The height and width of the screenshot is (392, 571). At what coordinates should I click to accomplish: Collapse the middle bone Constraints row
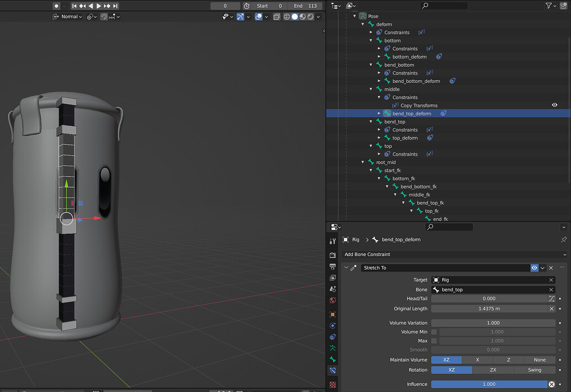pyautogui.click(x=379, y=97)
